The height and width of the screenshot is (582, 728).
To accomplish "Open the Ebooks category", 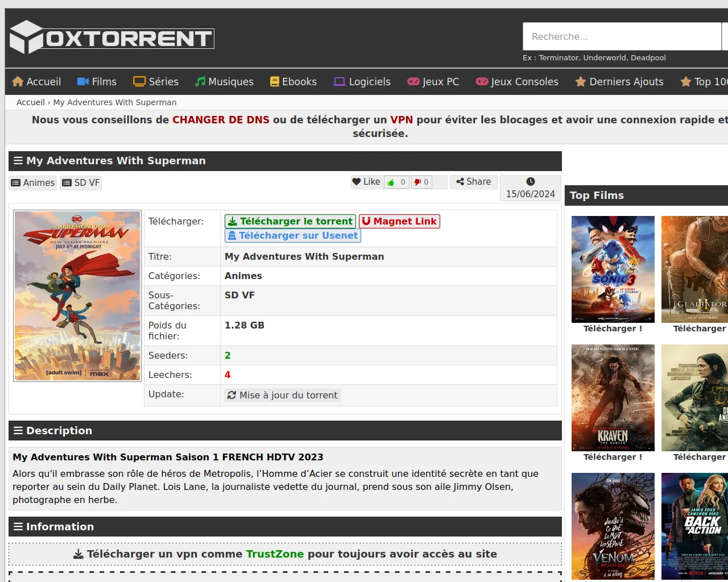I will pos(293,82).
